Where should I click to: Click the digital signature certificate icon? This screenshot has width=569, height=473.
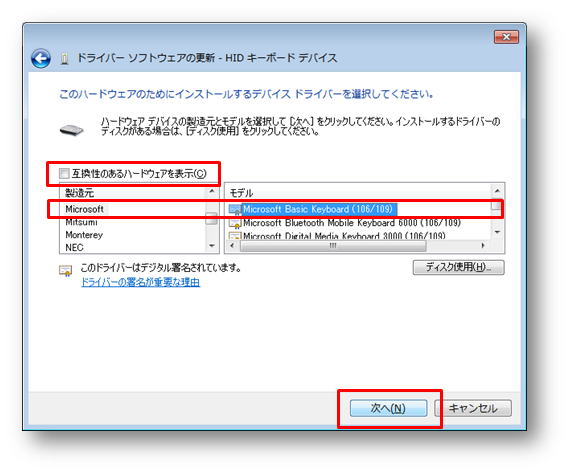coord(66,271)
